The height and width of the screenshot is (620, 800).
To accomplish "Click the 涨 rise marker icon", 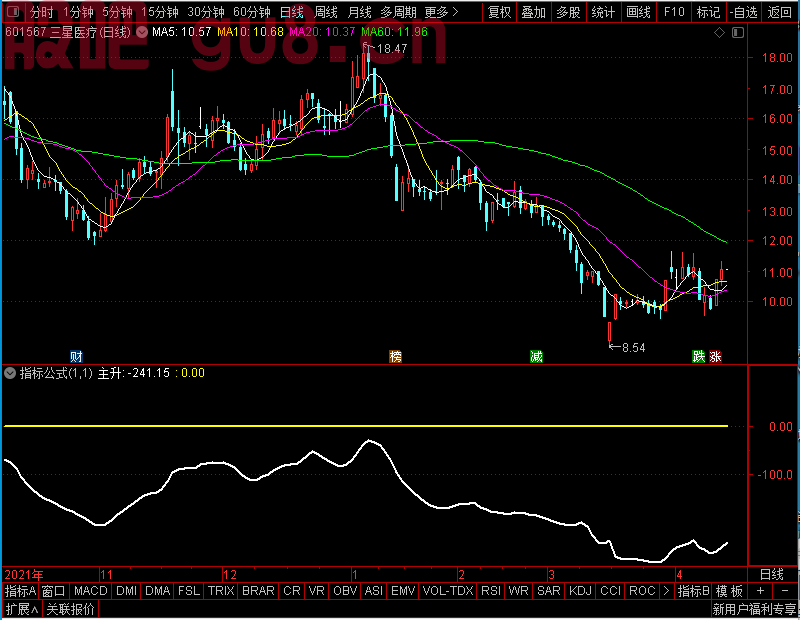I will [715, 356].
